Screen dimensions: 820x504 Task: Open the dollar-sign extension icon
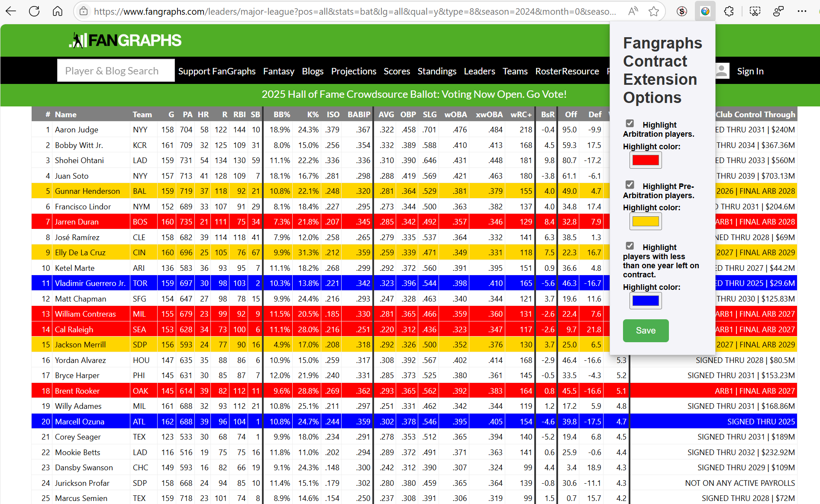[x=682, y=11]
